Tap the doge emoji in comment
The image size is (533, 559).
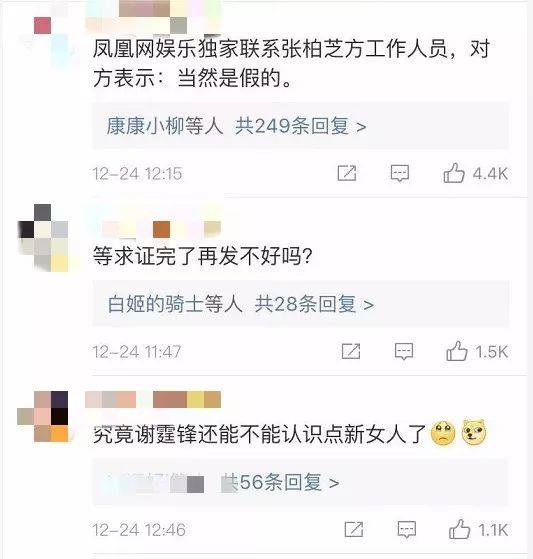(x=474, y=432)
